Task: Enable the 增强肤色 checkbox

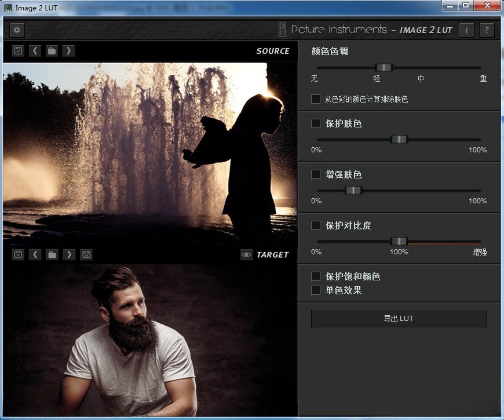Action: (x=316, y=174)
